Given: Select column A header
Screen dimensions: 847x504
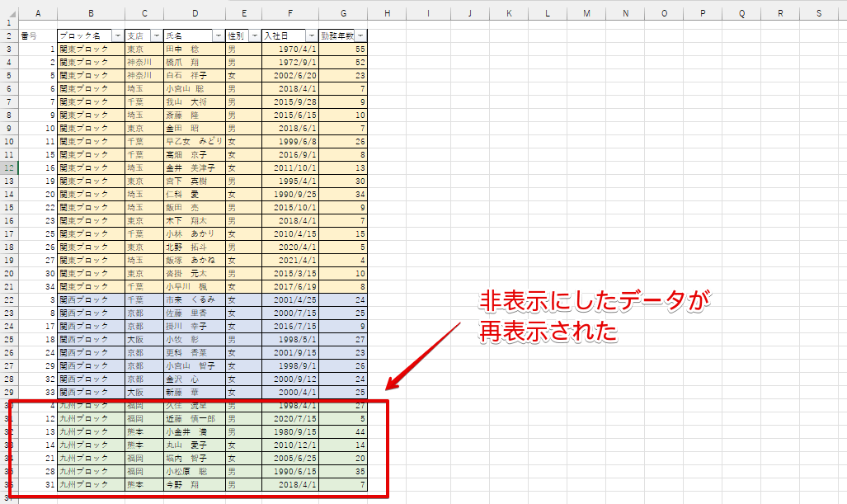Looking at the screenshot, I should pos(38,13).
